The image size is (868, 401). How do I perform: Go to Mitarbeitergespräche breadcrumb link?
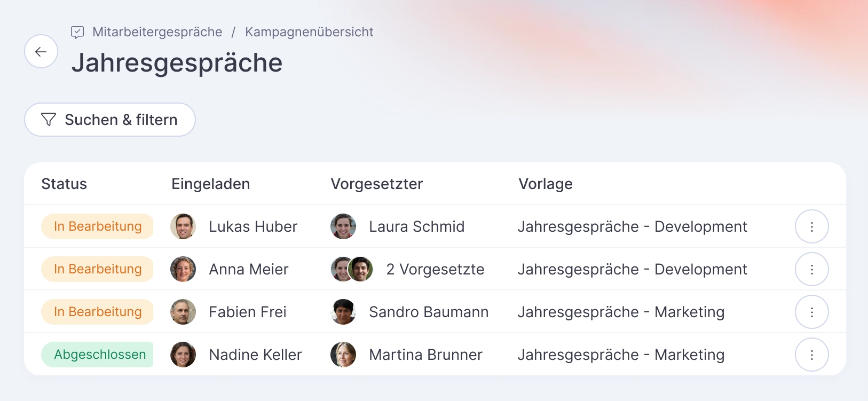pos(157,32)
